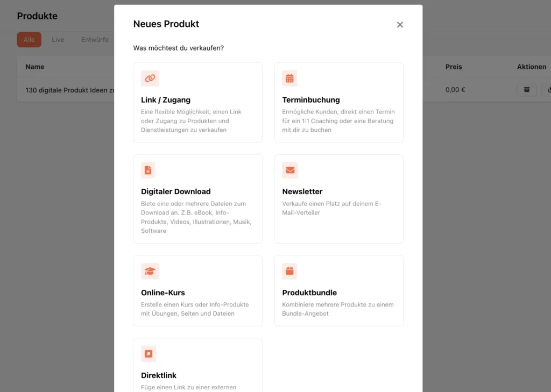This screenshot has width=551, height=392.
Task: Switch to the Alle tab
Action: click(29, 40)
